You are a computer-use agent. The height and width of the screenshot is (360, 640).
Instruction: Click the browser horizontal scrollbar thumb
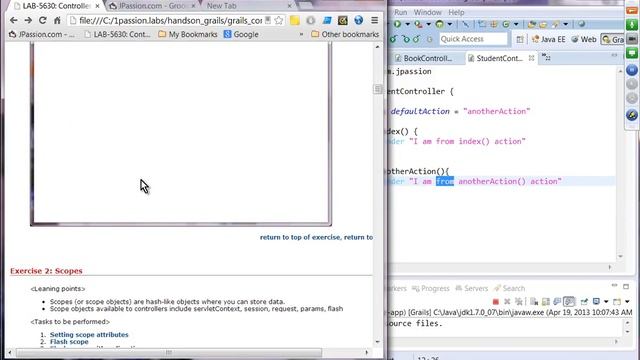(x=169, y=352)
